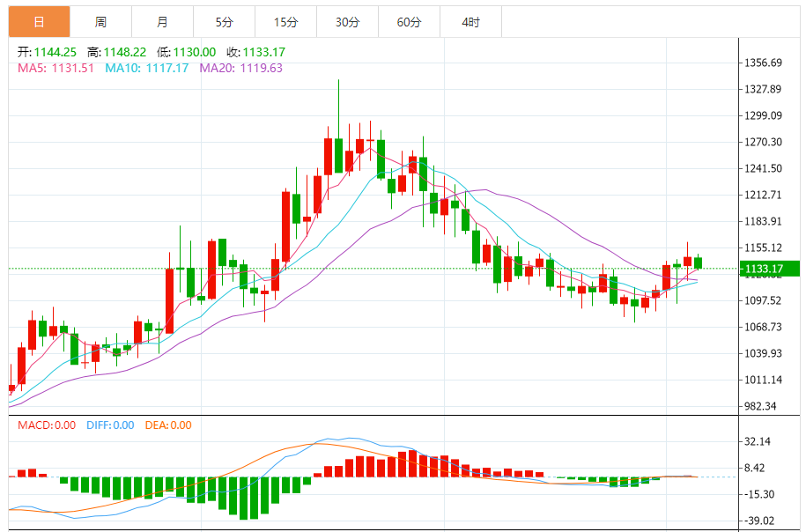Click the DIFF:0.00 indicator label
806x532 pixels.
tap(110, 425)
